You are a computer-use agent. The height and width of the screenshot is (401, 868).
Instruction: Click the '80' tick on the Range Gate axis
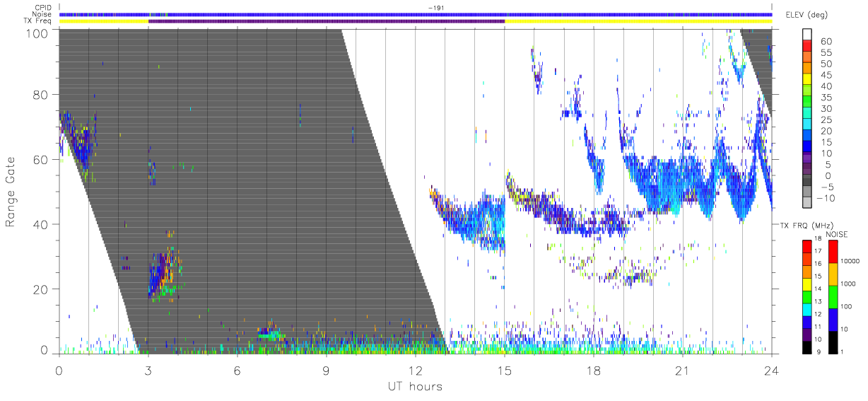click(x=42, y=95)
